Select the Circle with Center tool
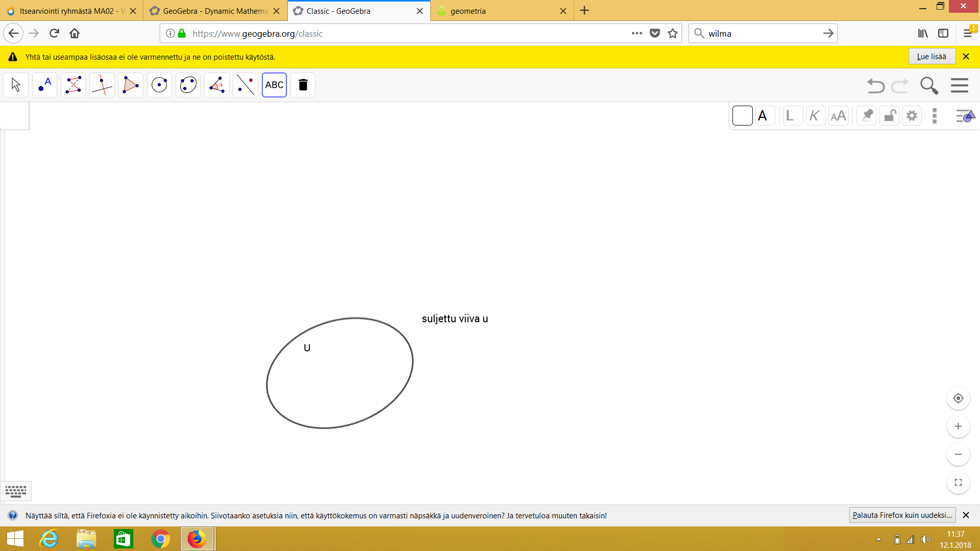This screenshot has width=980, height=551. (x=159, y=85)
